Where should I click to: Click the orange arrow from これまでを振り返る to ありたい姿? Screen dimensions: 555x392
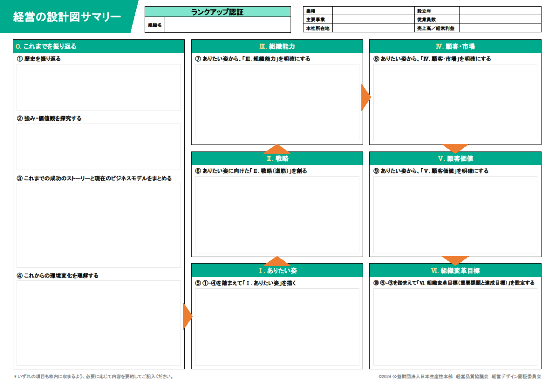(188, 316)
